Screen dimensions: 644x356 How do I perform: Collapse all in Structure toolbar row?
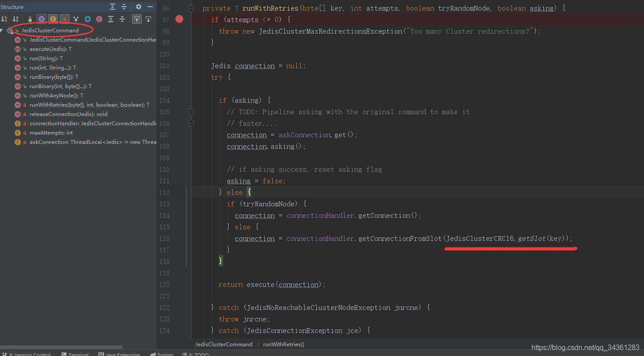(122, 19)
